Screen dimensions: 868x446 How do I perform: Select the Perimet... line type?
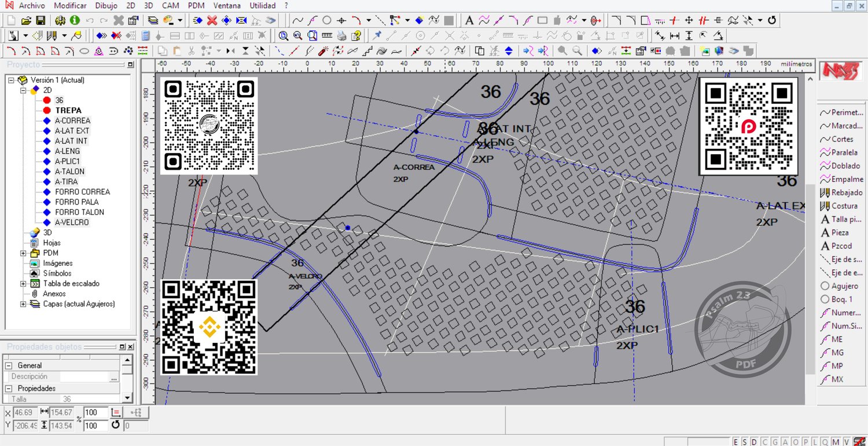pos(842,112)
